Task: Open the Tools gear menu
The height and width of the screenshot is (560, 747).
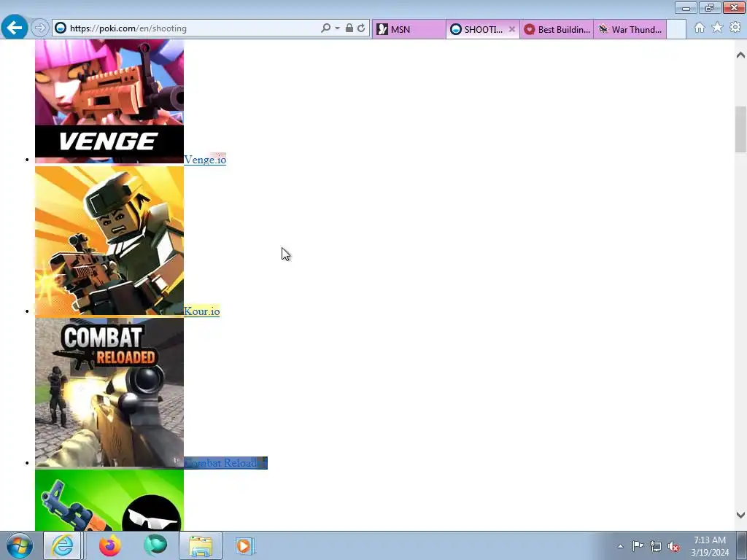Action: (735, 28)
